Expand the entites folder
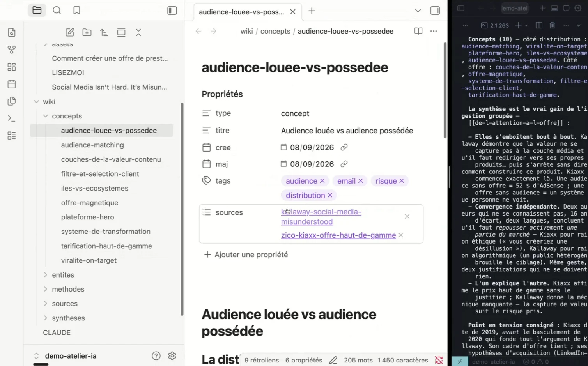Viewport: 588px width, 366px height. (45, 275)
